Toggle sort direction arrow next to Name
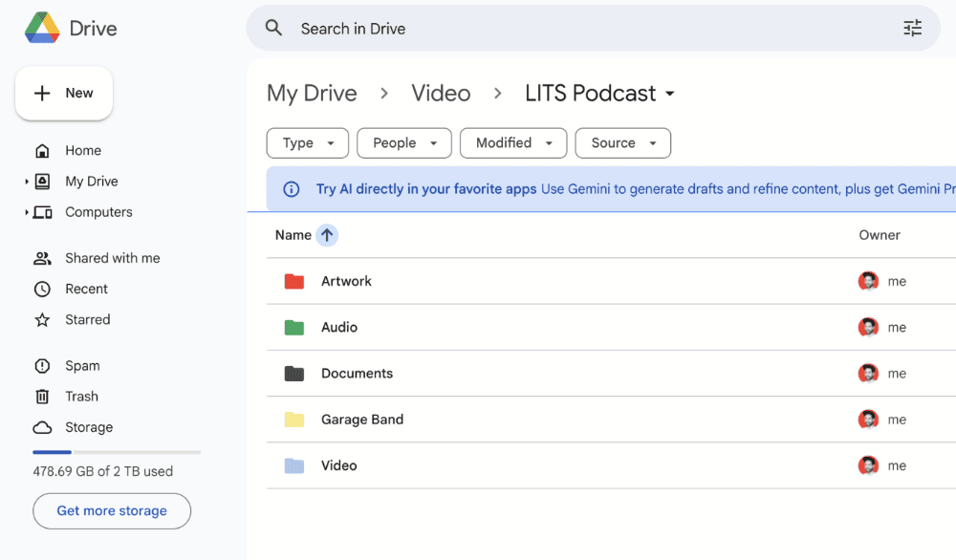Viewport: 956px width, 560px height. [x=327, y=235]
